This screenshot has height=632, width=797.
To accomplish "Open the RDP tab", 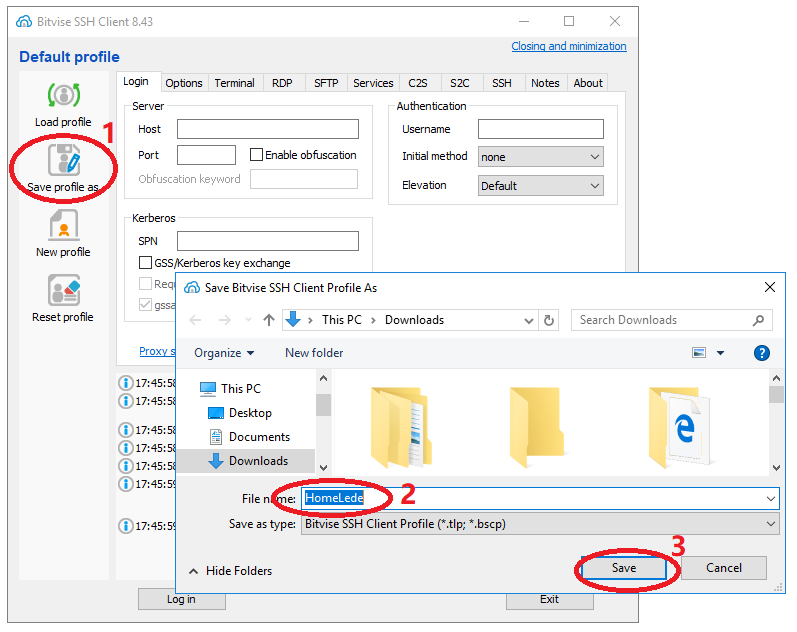I will click(x=282, y=83).
